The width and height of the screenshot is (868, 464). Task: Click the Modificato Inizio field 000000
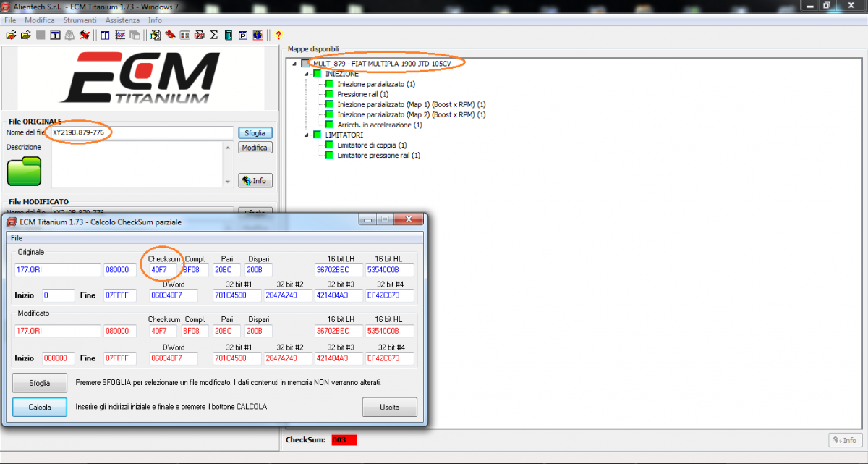[58, 358]
